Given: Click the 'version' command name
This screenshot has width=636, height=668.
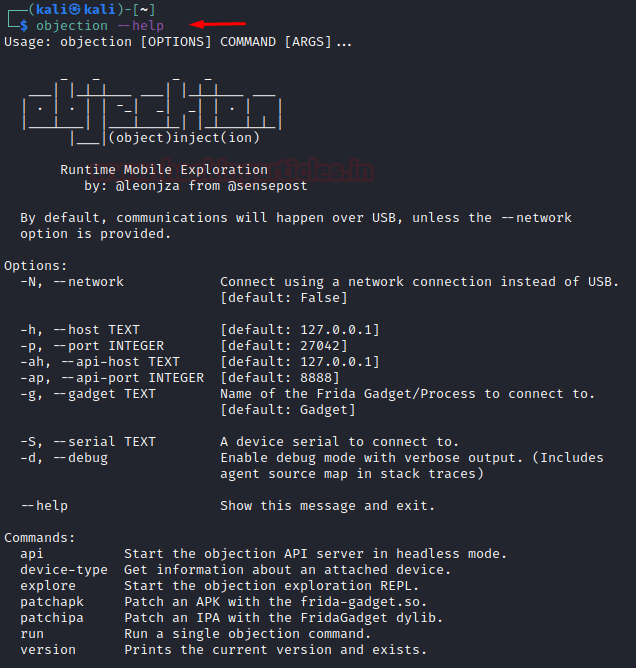Looking at the screenshot, I should tap(48, 650).
